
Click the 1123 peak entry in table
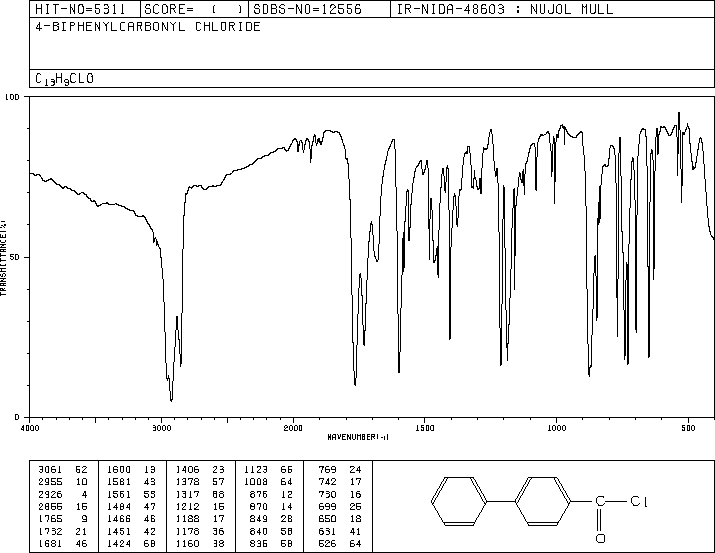coord(269,470)
